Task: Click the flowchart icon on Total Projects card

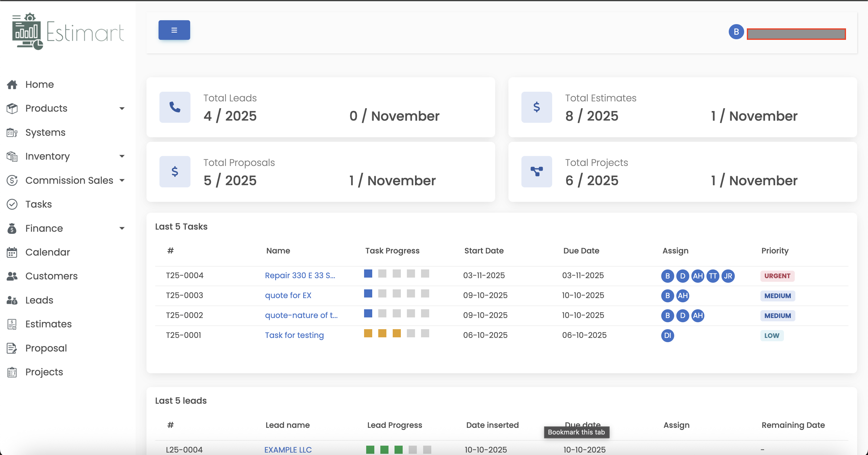Action: (x=536, y=171)
